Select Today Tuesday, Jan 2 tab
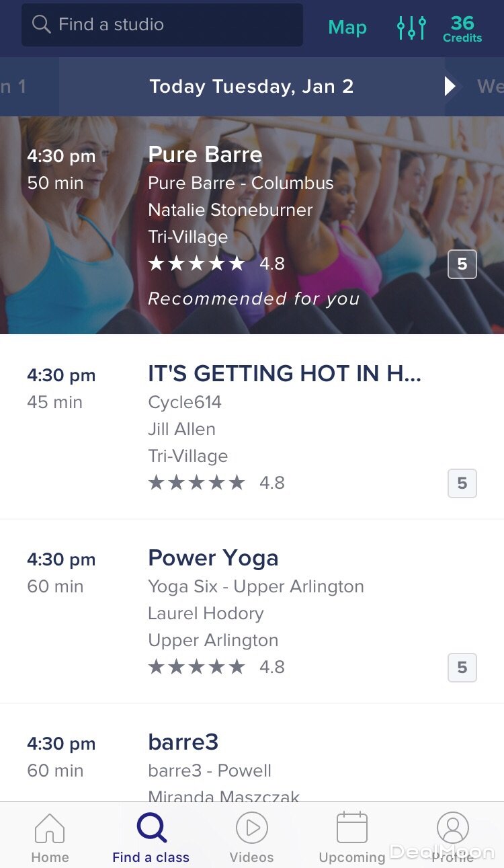Viewport: 504px width, 868px height. click(251, 87)
